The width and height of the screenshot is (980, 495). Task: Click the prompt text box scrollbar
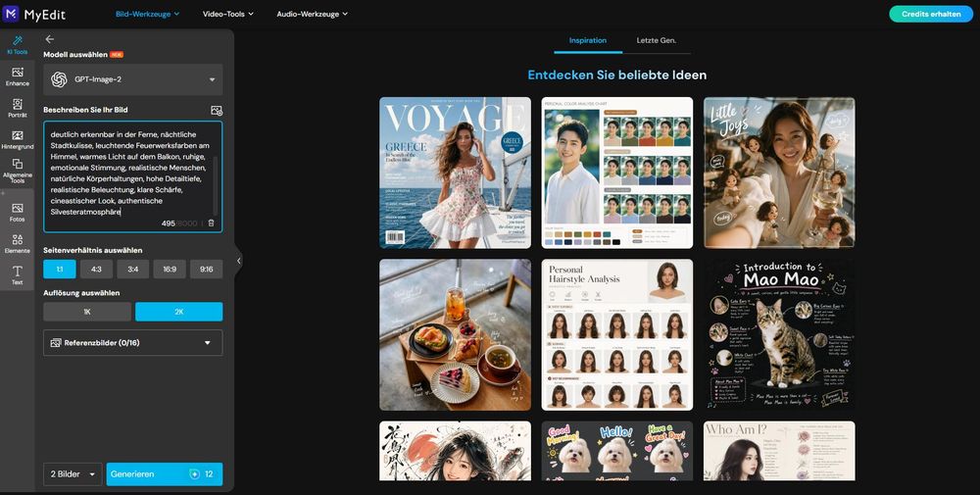click(216, 185)
